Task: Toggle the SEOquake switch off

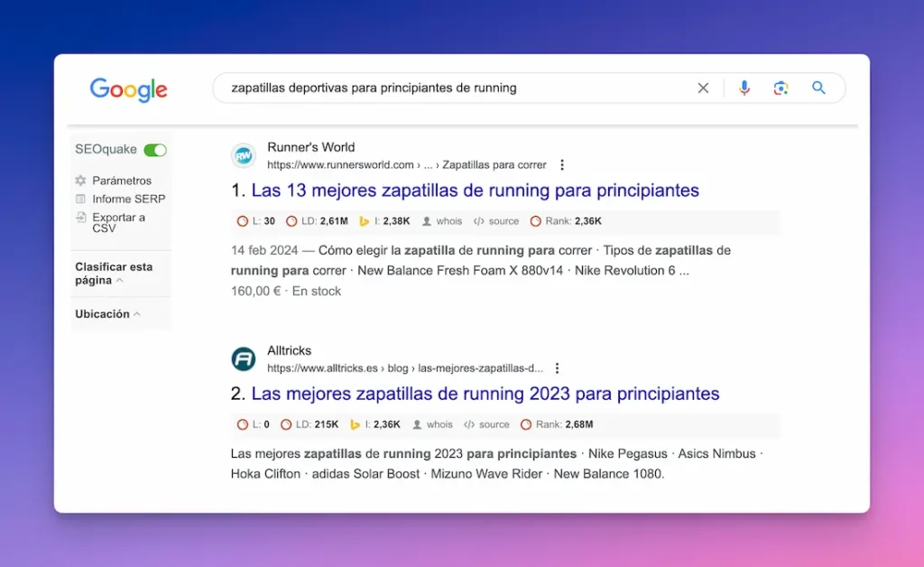Action: click(155, 150)
